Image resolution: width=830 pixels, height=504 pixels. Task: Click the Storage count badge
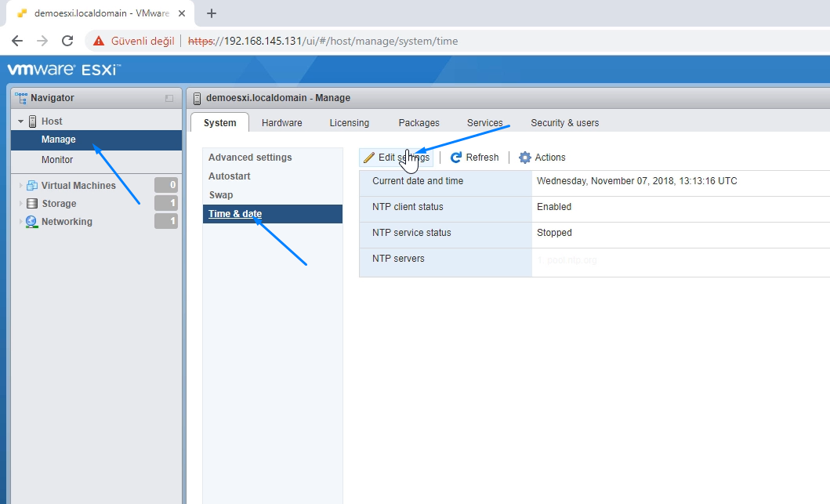click(166, 203)
